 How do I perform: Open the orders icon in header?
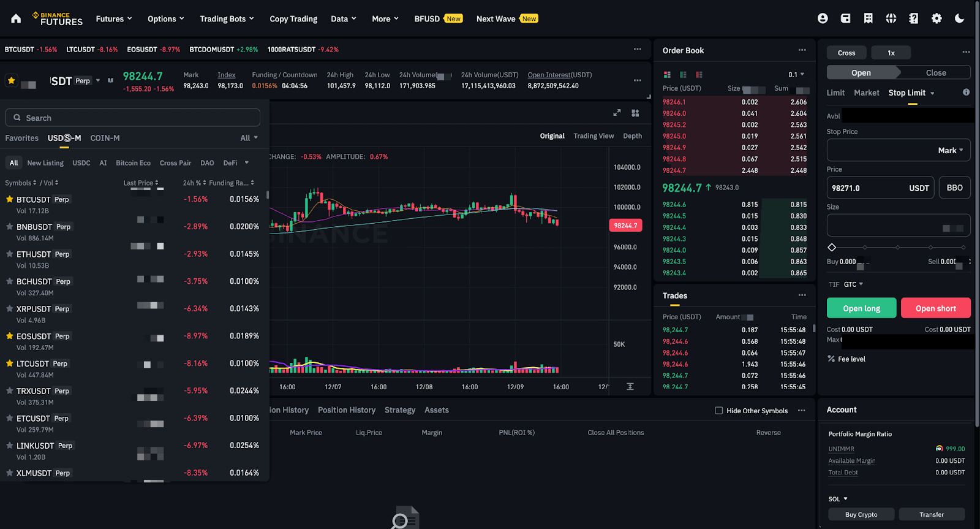pyautogui.click(x=868, y=18)
